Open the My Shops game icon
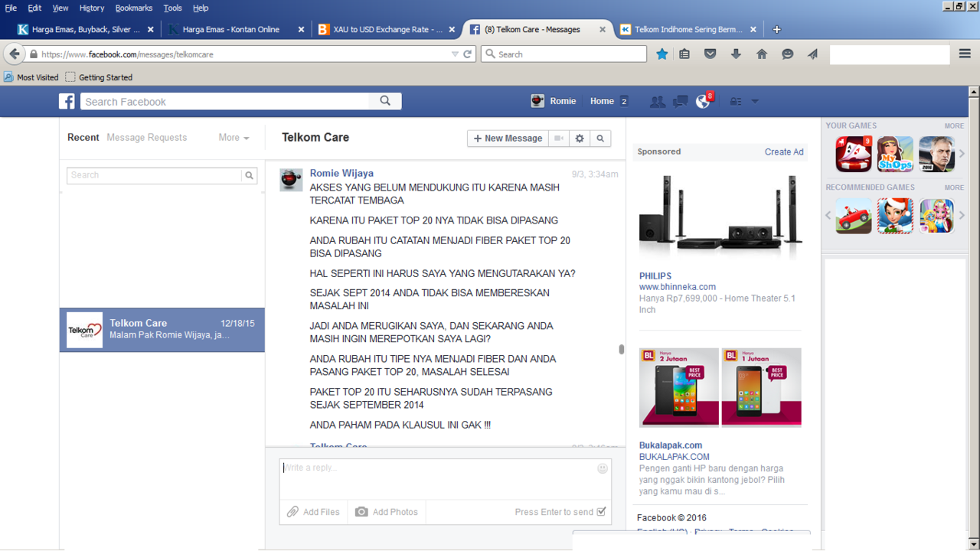 pyautogui.click(x=895, y=154)
